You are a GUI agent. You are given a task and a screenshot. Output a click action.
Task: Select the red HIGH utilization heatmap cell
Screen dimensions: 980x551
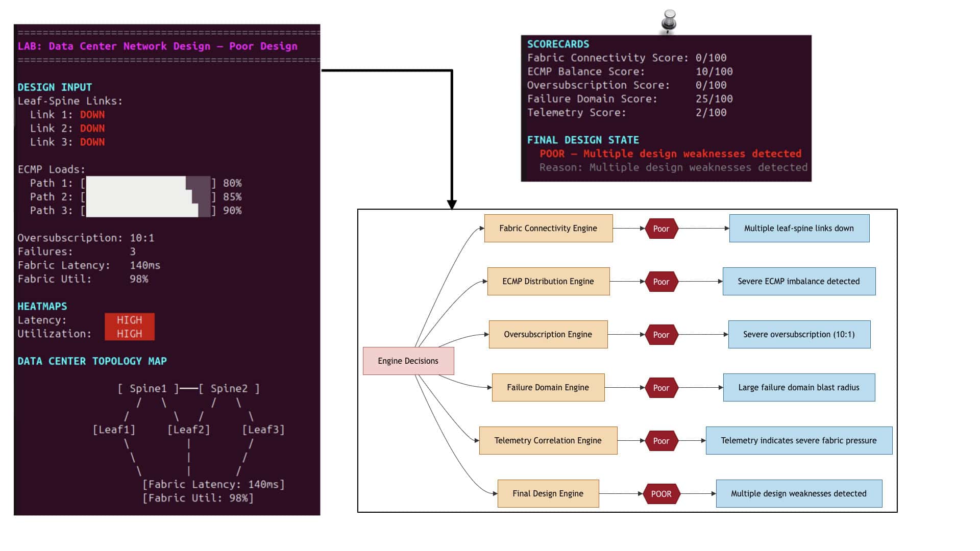click(129, 334)
